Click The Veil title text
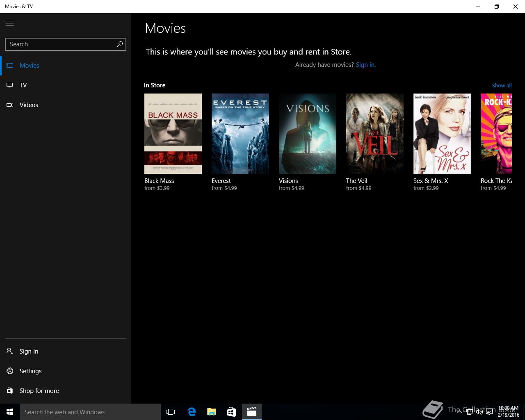Image resolution: width=525 pixels, height=420 pixels. coord(357,181)
